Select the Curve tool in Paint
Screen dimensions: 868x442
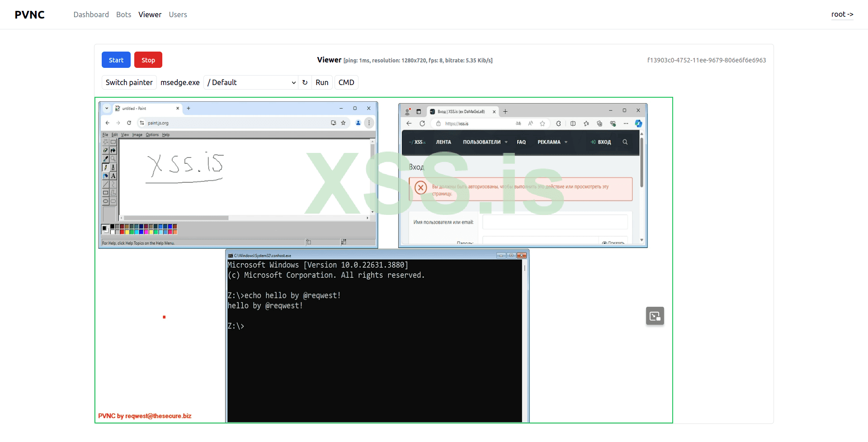pyautogui.click(x=113, y=184)
